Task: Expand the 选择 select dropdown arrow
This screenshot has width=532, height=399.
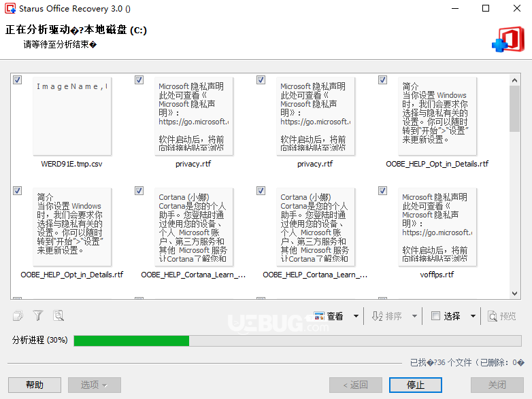Action: pos(473,316)
